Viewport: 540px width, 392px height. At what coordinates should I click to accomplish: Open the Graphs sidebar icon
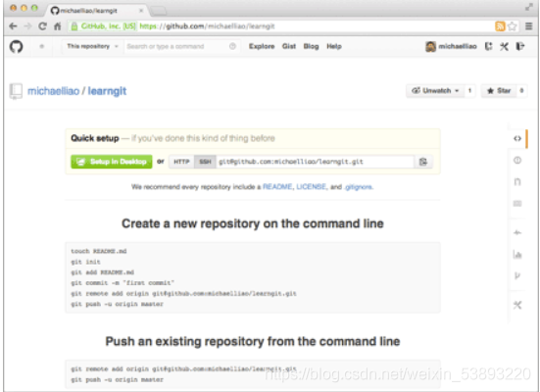pos(517,254)
